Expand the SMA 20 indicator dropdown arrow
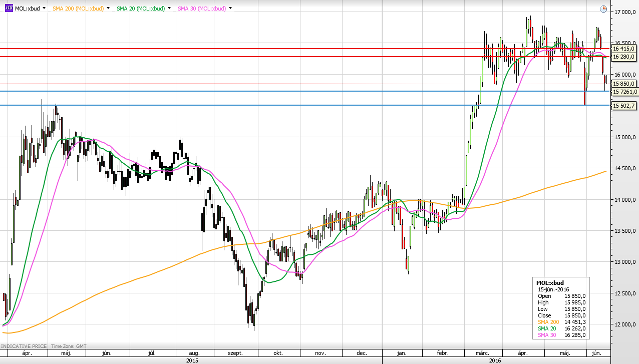The image size is (639, 364). tap(170, 9)
